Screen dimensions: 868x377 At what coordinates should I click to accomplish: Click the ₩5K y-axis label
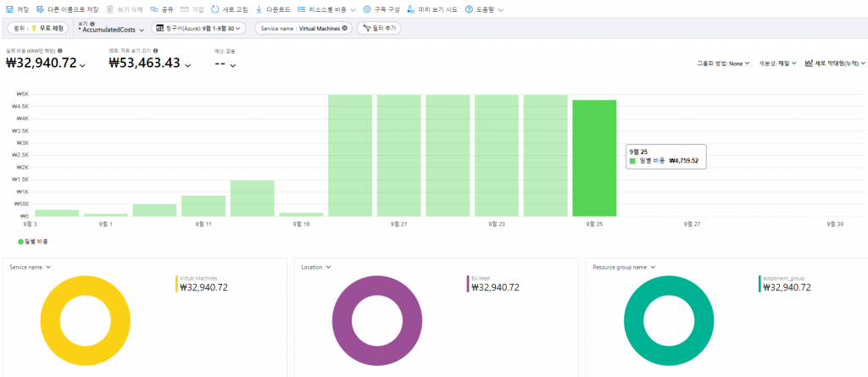click(x=21, y=95)
